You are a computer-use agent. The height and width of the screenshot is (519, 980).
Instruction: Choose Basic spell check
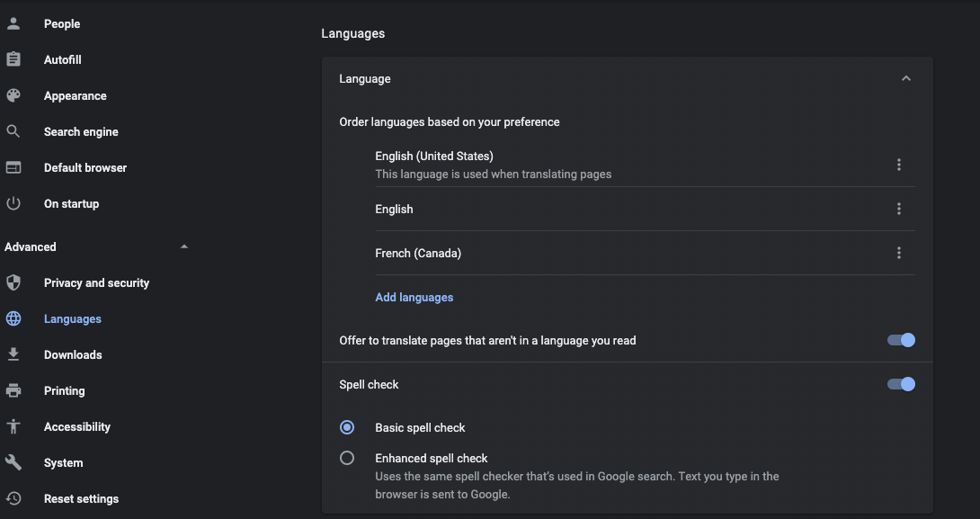pyautogui.click(x=347, y=427)
